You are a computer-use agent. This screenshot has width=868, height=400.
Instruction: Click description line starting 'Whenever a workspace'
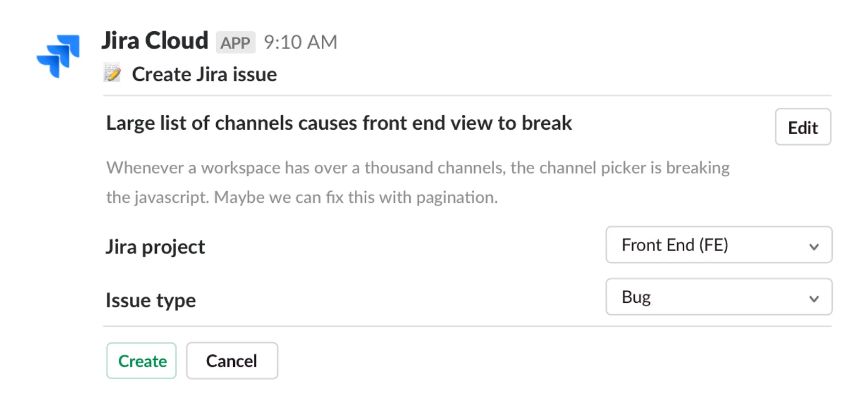(x=417, y=168)
